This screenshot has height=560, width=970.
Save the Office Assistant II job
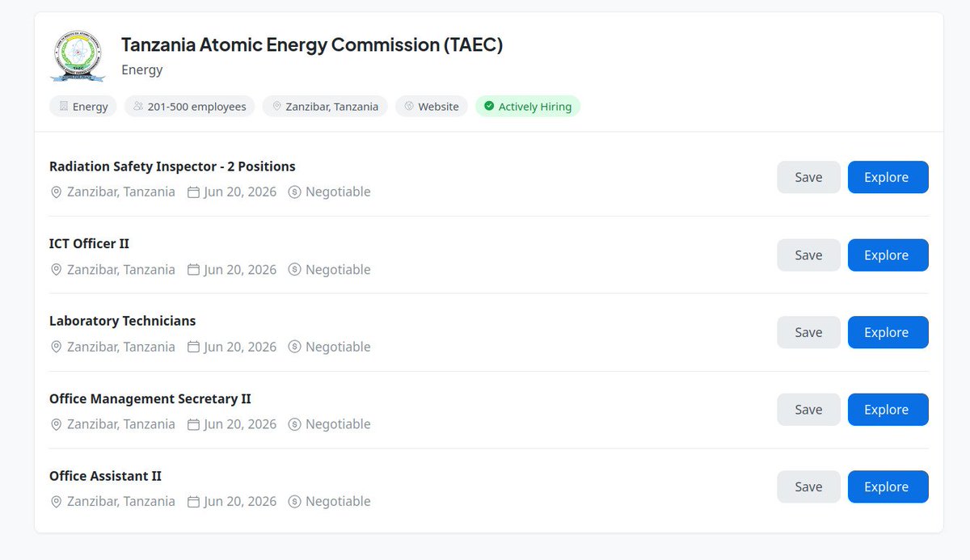click(808, 487)
